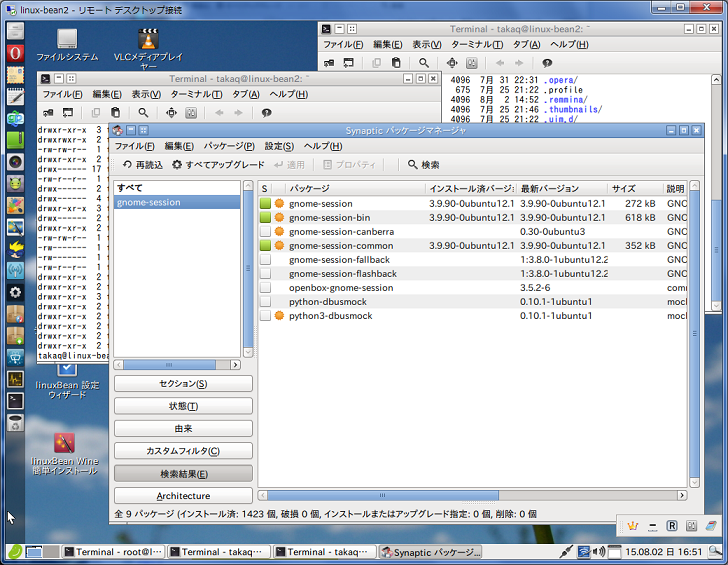The height and width of the screenshot is (565, 728).
Task: Click the 'openbox-gnome-session' package name
Action: 341,287
